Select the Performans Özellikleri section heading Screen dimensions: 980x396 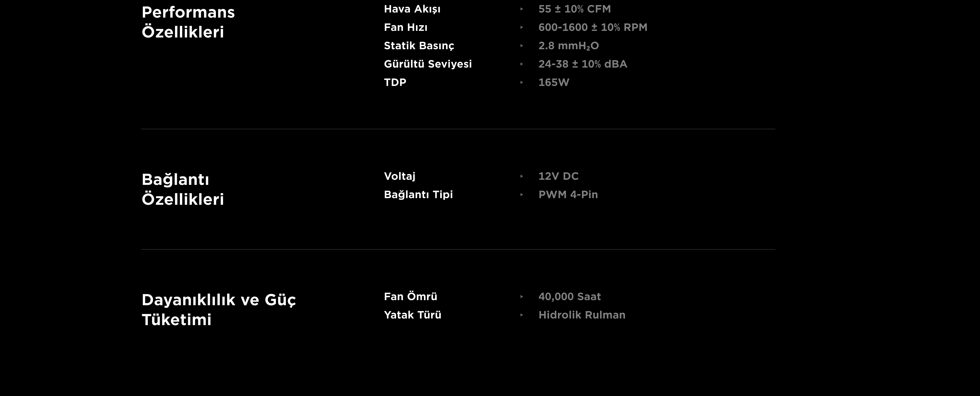click(188, 22)
